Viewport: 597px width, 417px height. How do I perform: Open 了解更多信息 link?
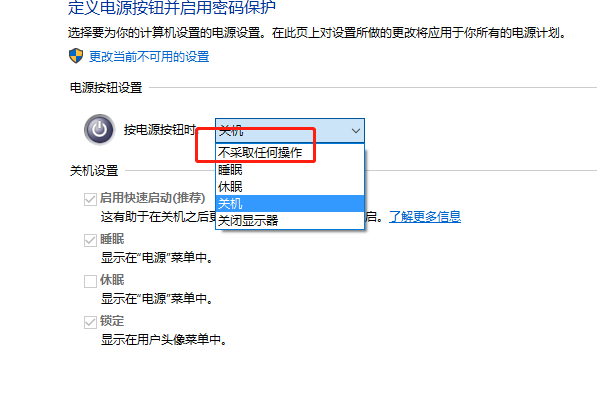coord(425,217)
